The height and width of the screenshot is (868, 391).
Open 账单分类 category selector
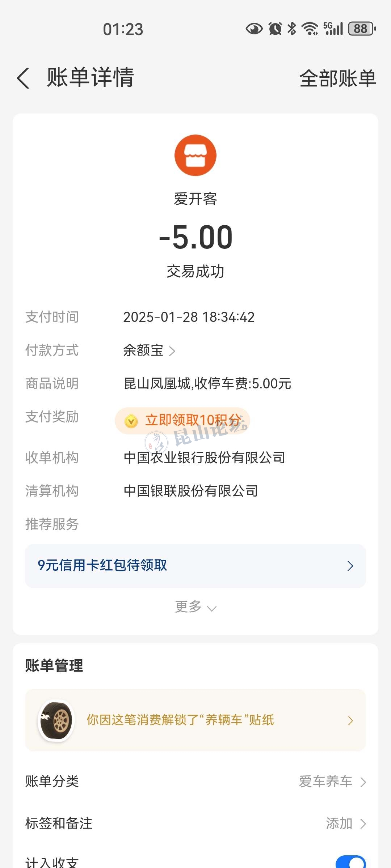332,782
